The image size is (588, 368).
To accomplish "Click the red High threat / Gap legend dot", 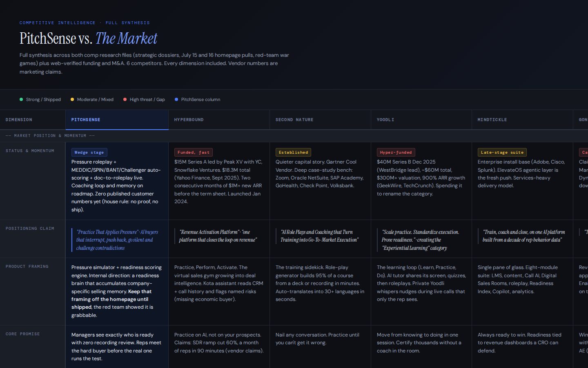I will coord(125,99).
